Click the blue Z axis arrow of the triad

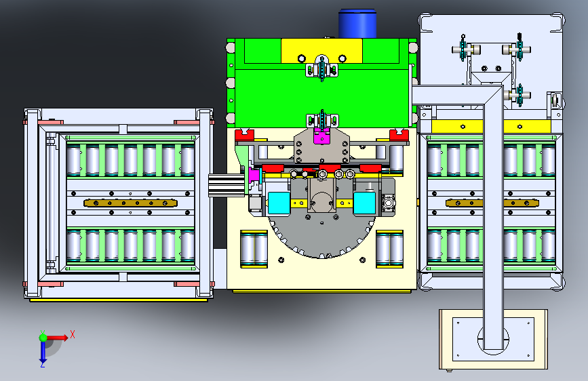point(43,352)
